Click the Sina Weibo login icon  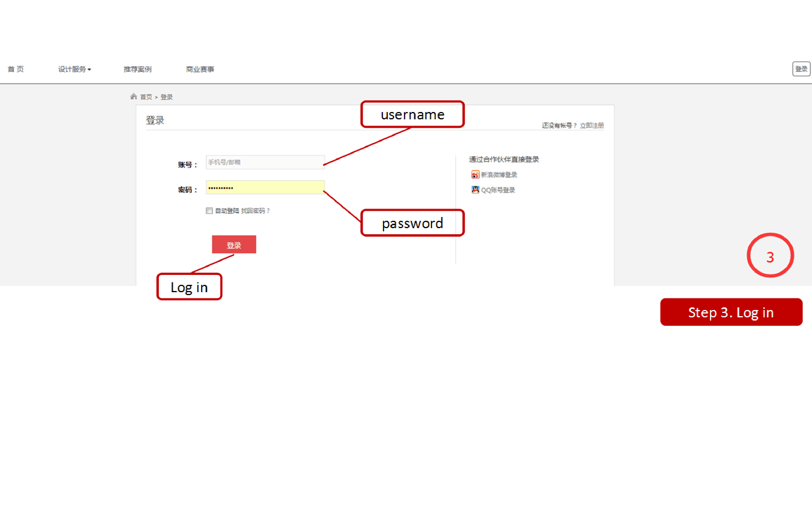pyautogui.click(x=475, y=174)
